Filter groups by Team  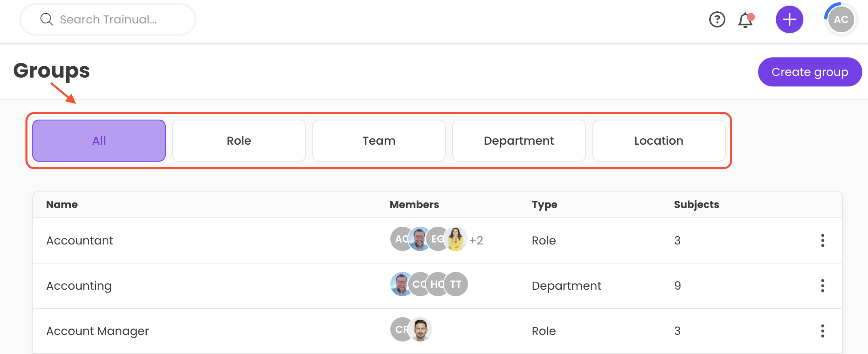tap(379, 141)
